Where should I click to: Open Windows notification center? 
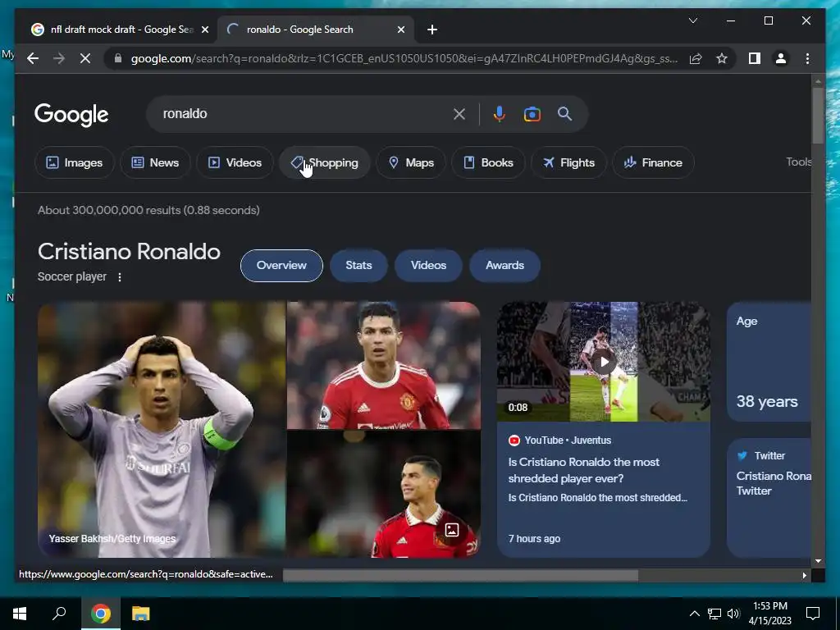click(813, 614)
